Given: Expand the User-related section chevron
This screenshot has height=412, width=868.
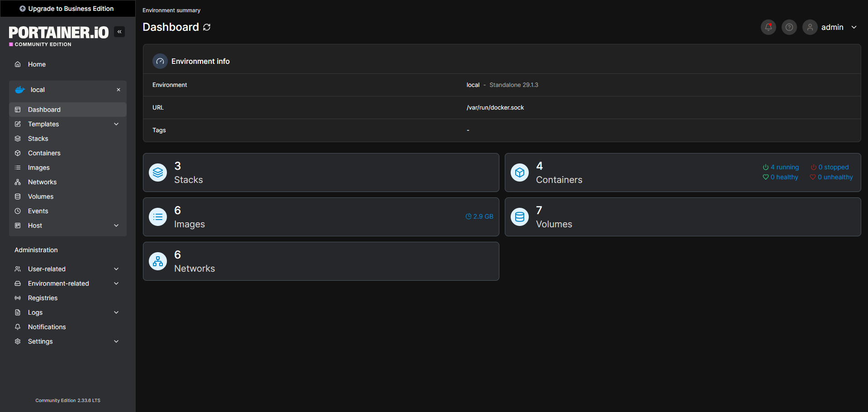Looking at the screenshot, I should pyautogui.click(x=116, y=269).
